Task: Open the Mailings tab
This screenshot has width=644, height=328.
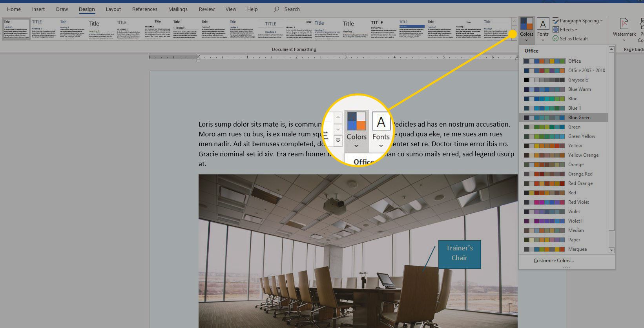Action: (178, 9)
